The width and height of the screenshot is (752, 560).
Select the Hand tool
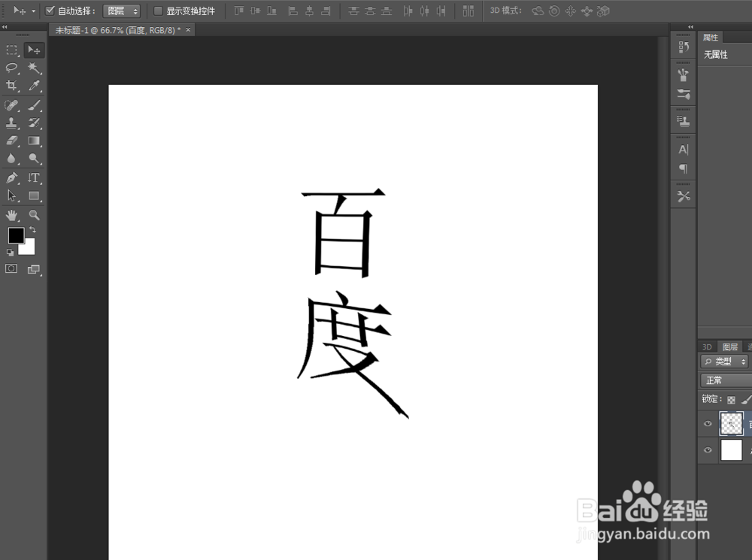(11, 215)
